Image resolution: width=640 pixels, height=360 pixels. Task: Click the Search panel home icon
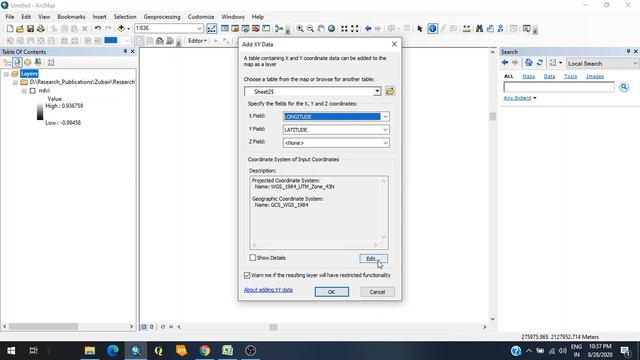click(529, 63)
